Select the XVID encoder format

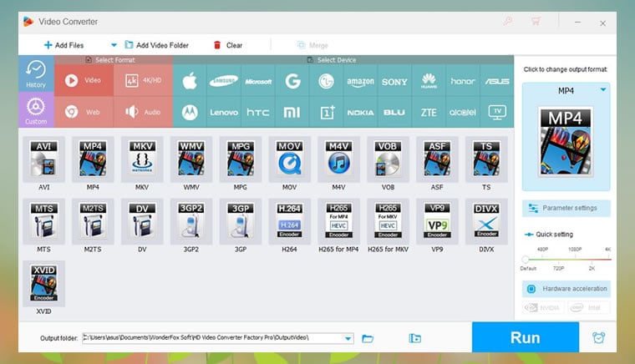point(43,283)
